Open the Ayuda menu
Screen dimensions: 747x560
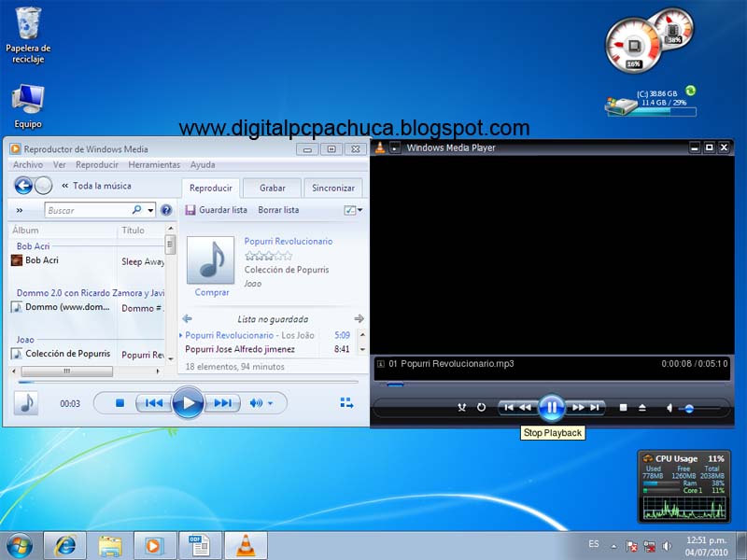203,165
